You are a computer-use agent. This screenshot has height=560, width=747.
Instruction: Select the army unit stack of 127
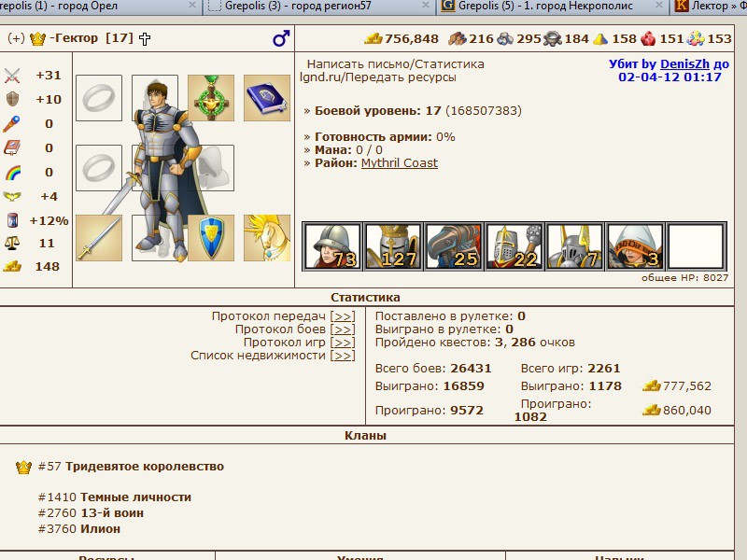point(393,246)
